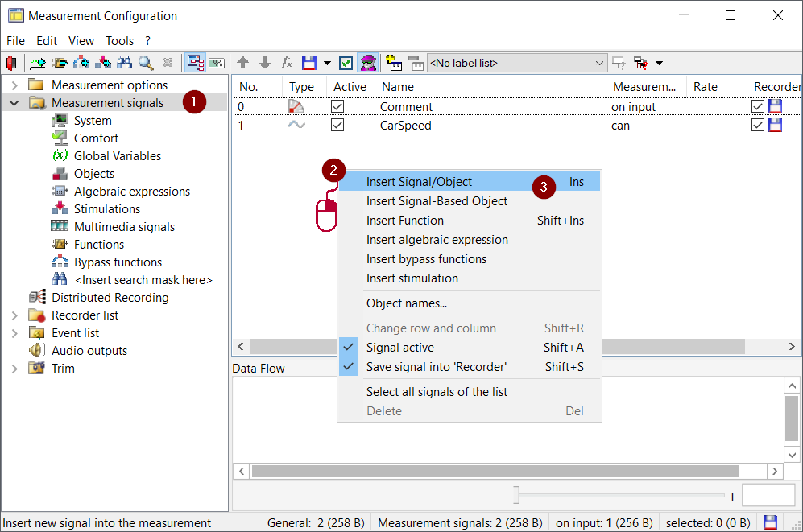Click the floppy disk save icon in toolbar
803x532 pixels.
(308, 63)
